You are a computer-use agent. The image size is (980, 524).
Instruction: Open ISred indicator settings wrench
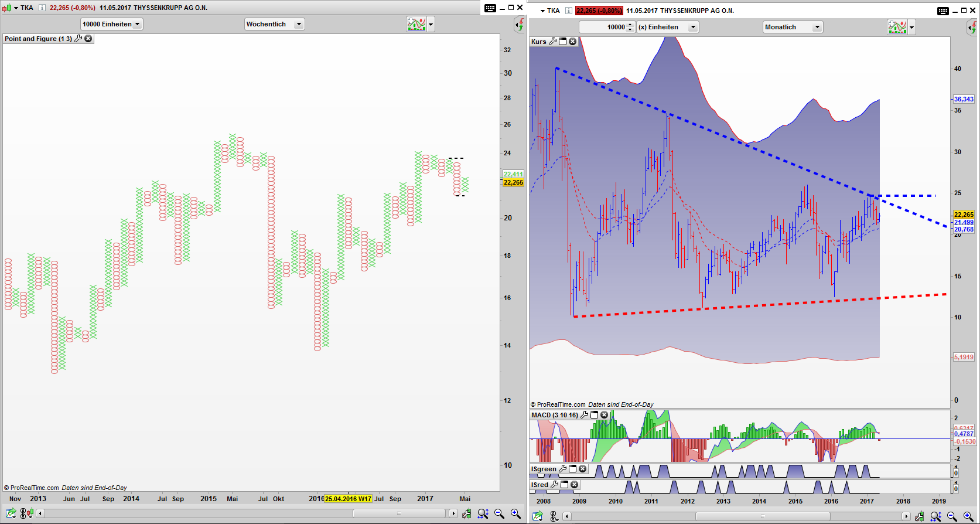pos(554,485)
